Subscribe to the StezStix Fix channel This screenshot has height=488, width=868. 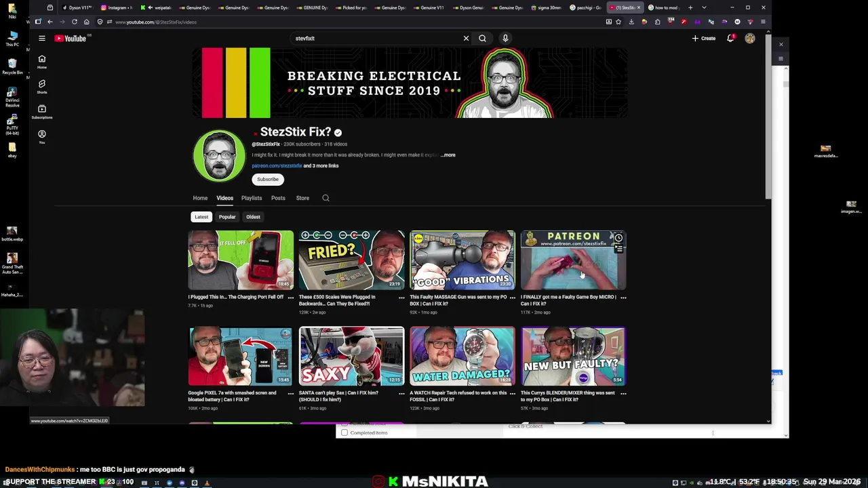coord(268,180)
